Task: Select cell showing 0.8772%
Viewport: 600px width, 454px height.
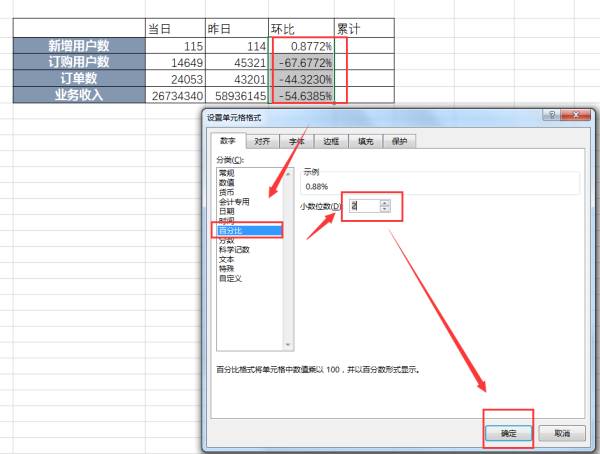Action: 302,46
